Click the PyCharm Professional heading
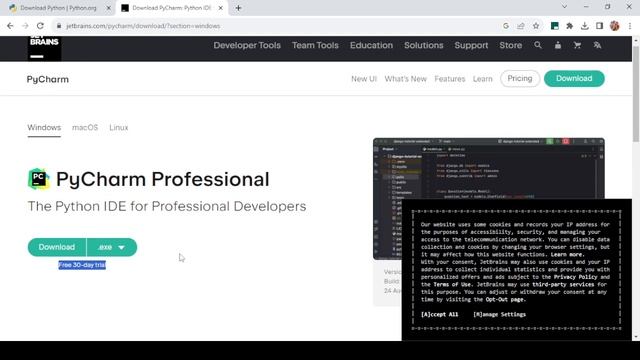The width and height of the screenshot is (640, 360). coord(162,179)
